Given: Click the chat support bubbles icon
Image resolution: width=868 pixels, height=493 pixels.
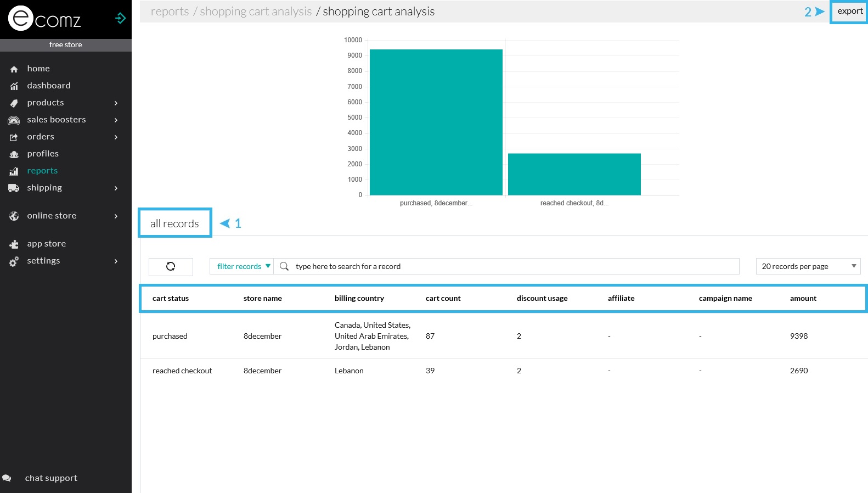Looking at the screenshot, I should [7, 478].
